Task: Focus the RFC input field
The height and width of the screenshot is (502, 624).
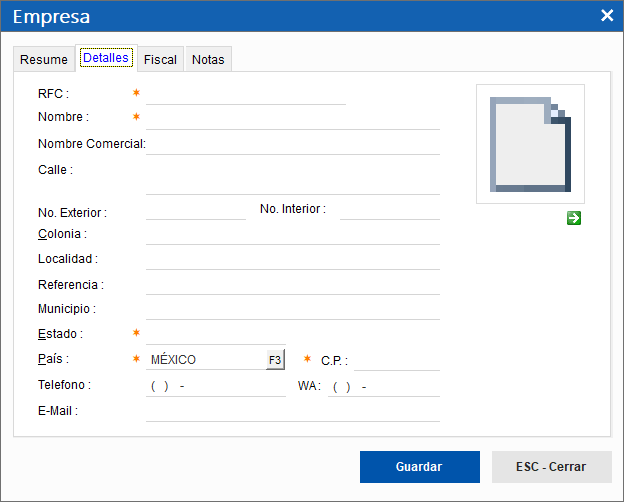Action: (x=246, y=94)
